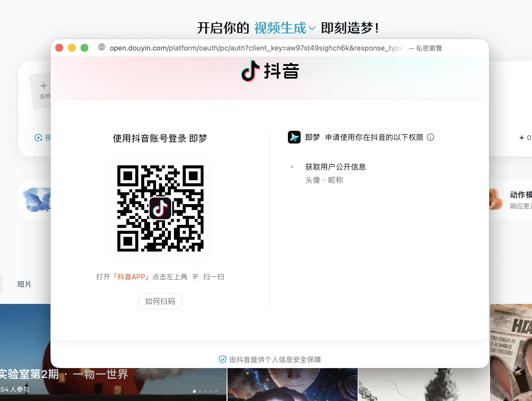
Task: Click the 获取用户公开信息 permission text
Action: (335, 167)
